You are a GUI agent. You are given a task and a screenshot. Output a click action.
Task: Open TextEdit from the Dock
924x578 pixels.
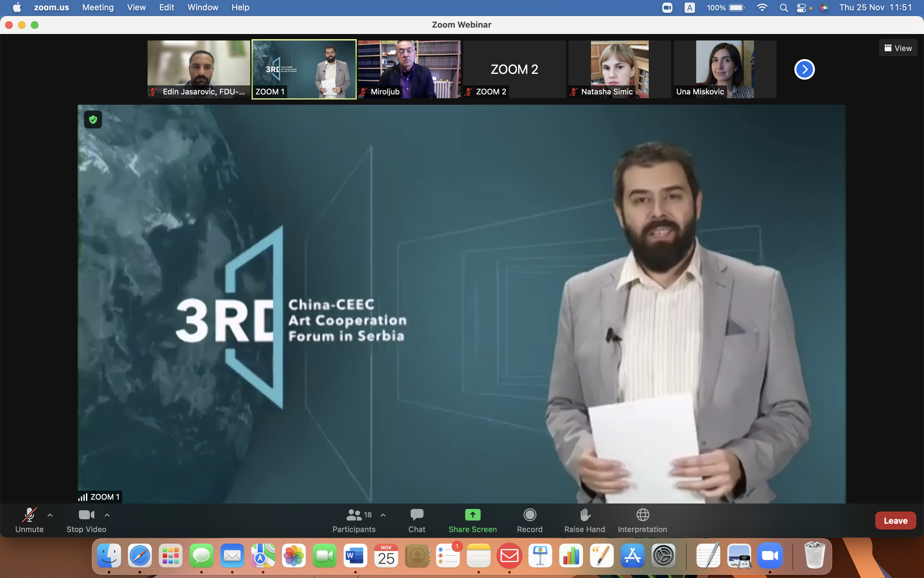point(708,556)
